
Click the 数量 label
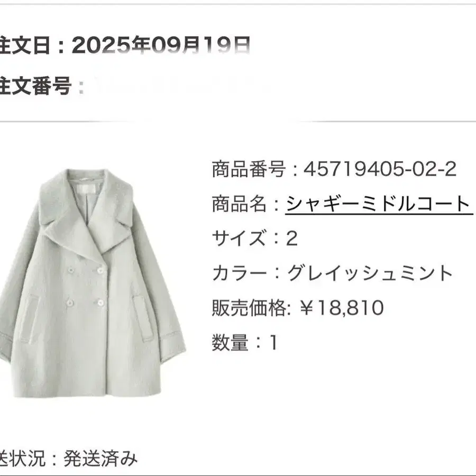click(230, 342)
